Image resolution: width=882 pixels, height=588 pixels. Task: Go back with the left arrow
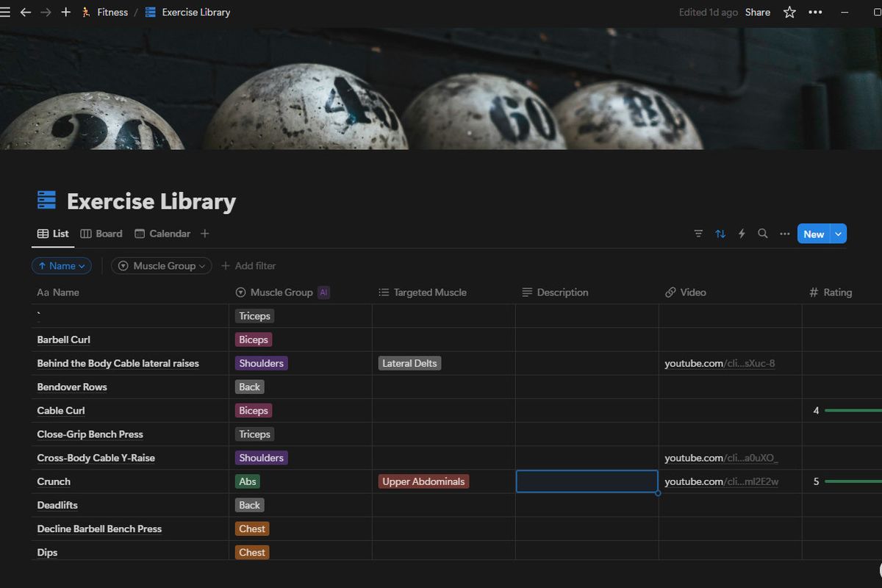pyautogui.click(x=26, y=12)
